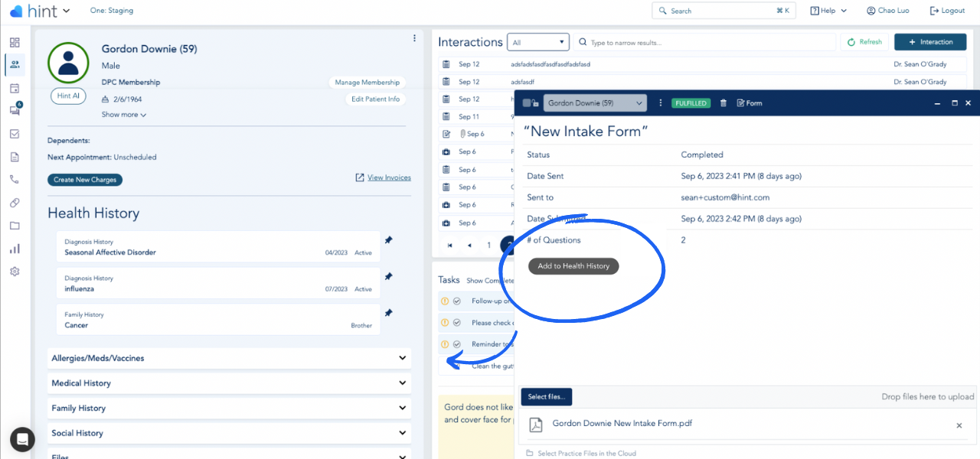Select the Patients icon in the sidebar

(15, 65)
